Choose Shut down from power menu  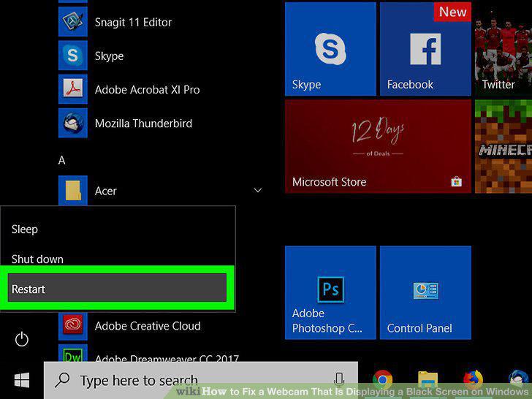pos(37,259)
